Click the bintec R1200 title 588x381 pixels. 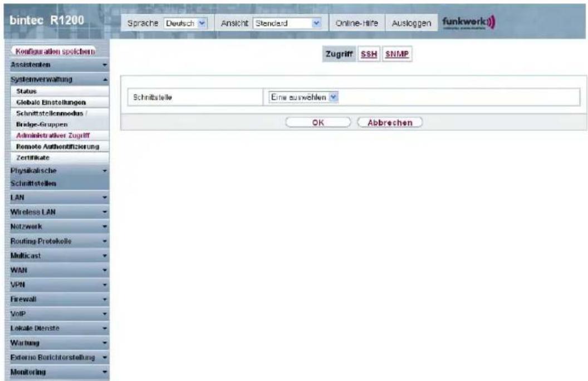[47, 20]
